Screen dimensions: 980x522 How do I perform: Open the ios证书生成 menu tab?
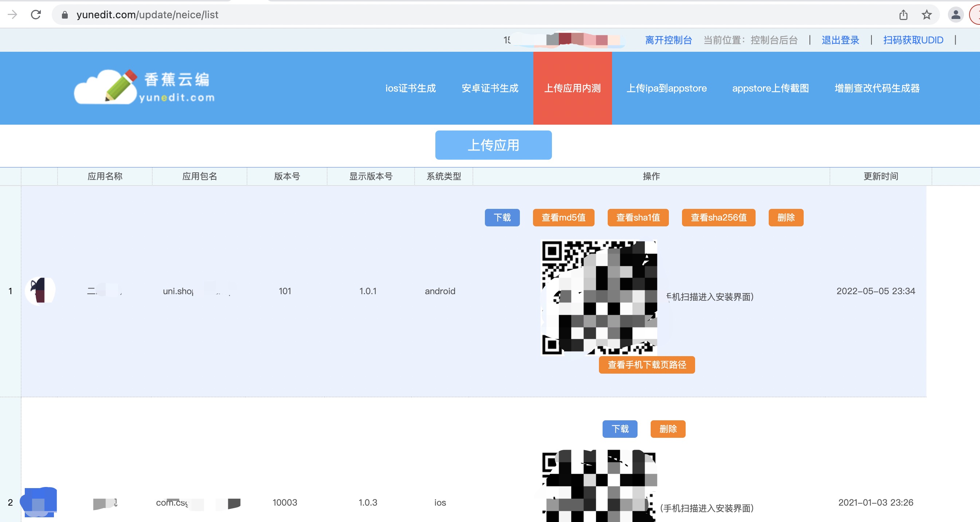411,88
